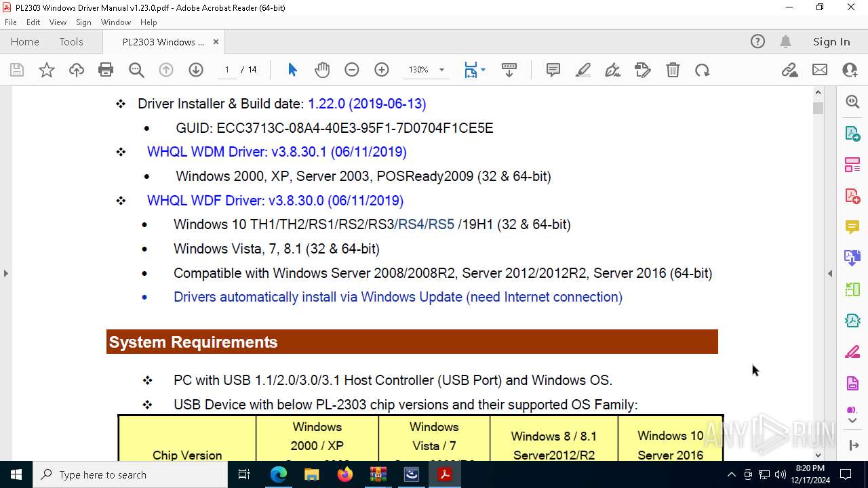Open the Find text search tool

click(x=136, y=70)
